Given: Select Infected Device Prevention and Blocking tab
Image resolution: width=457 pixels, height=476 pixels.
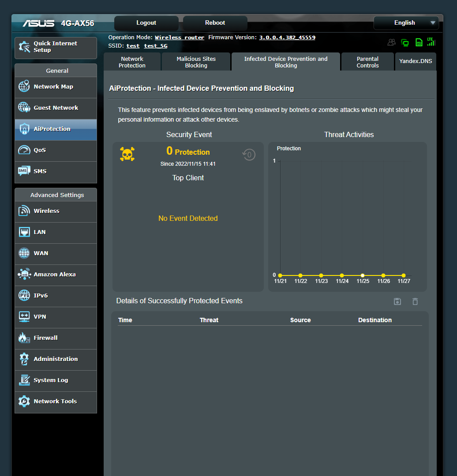Looking at the screenshot, I should (x=286, y=62).
